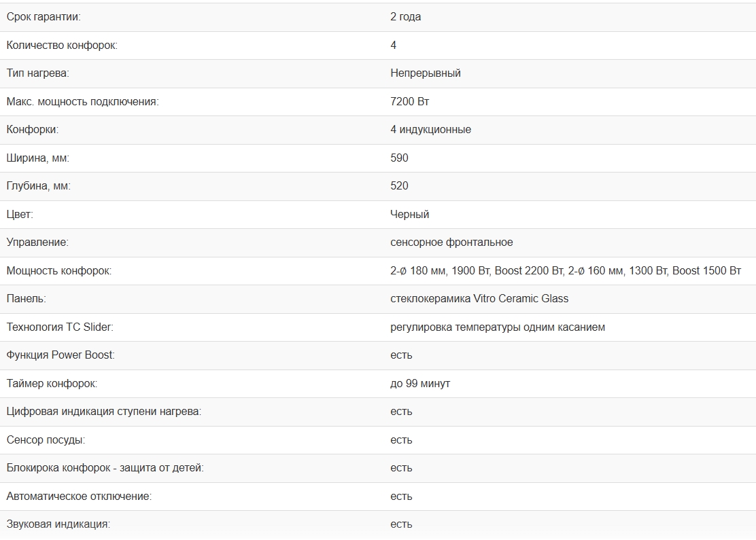The width and height of the screenshot is (756, 540).
Task: Click the 'Непрерывный' heating type value
Action: coord(425,73)
